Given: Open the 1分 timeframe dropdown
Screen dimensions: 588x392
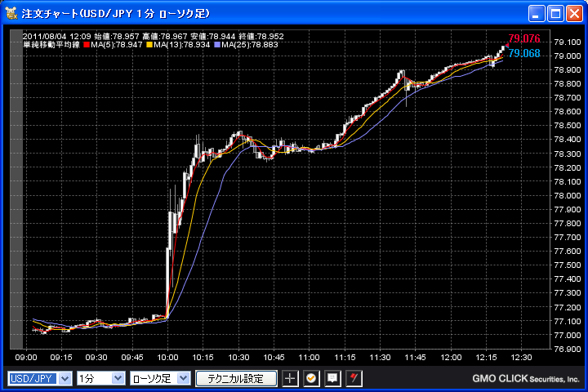Looking at the screenshot, I should (100, 378).
